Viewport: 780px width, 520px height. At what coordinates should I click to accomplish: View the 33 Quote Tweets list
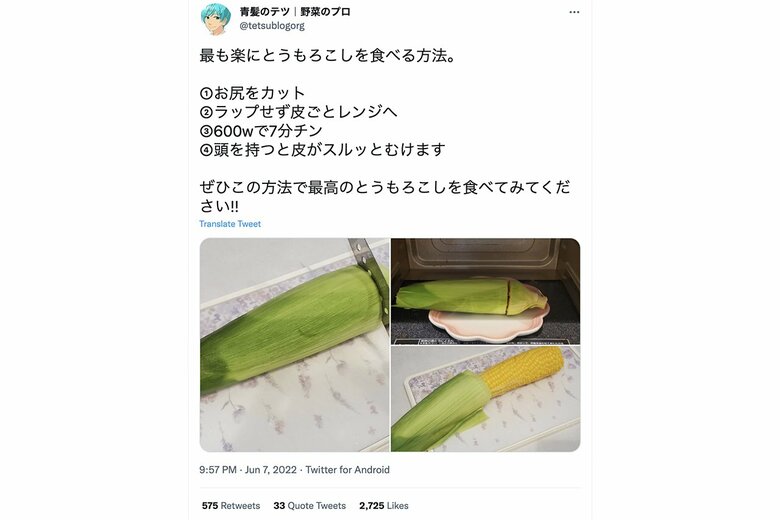[x=309, y=506]
